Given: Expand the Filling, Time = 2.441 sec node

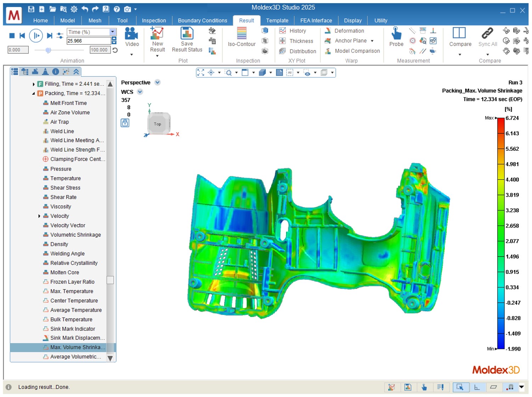Looking at the screenshot, I should point(34,84).
